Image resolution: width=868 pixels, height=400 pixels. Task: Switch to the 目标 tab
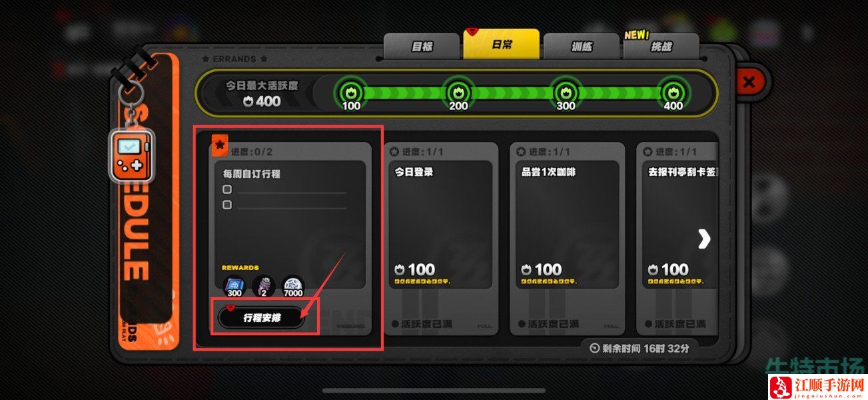click(422, 47)
